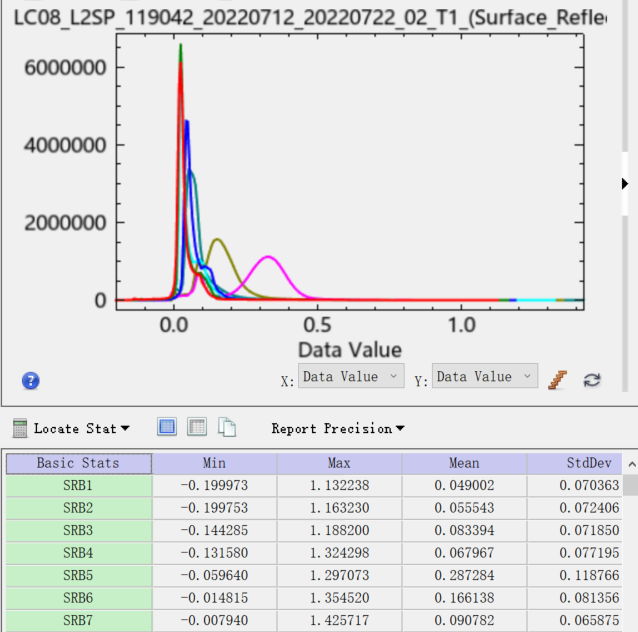
Task: Expand side panel with black arrow
Action: click(625, 184)
